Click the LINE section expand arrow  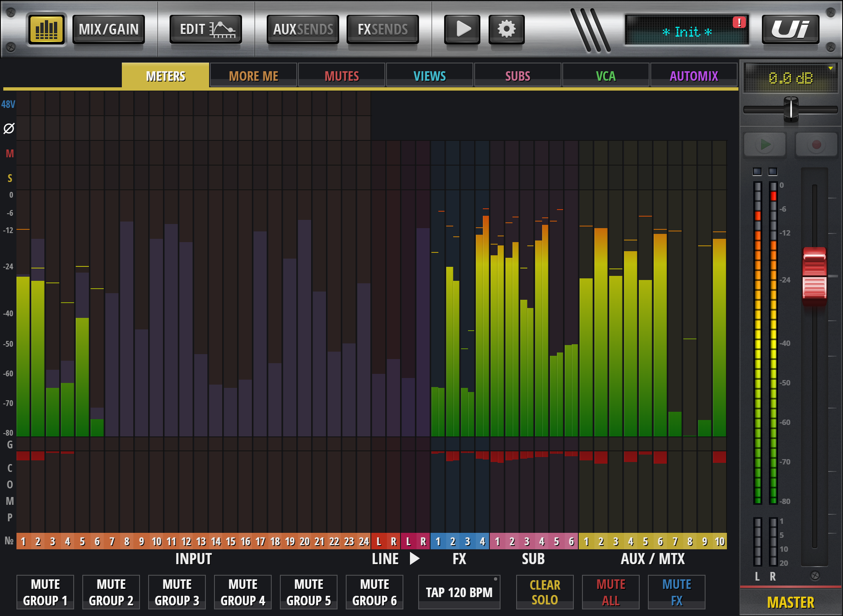tap(415, 559)
